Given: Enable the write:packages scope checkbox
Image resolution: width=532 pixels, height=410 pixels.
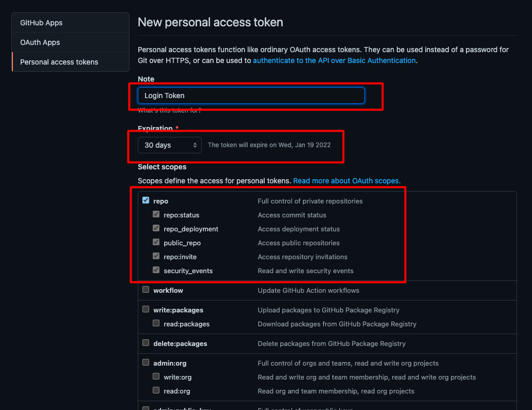Looking at the screenshot, I should (146, 309).
